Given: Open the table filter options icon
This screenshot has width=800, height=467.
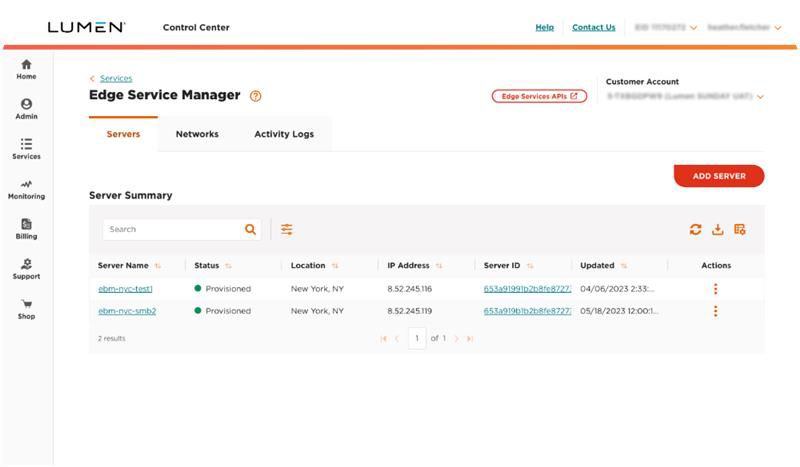Looking at the screenshot, I should coord(287,229).
